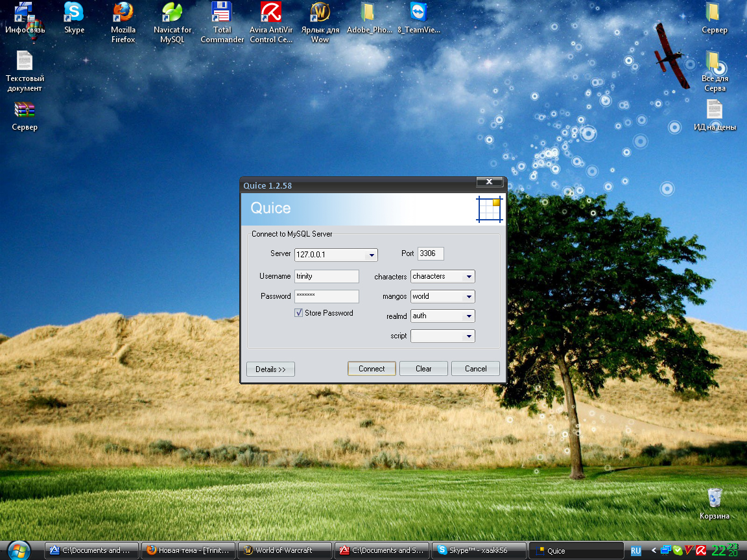Switch to C:\Documents and S... taskbar item
Screen dimensions: 747x560
coord(382,550)
